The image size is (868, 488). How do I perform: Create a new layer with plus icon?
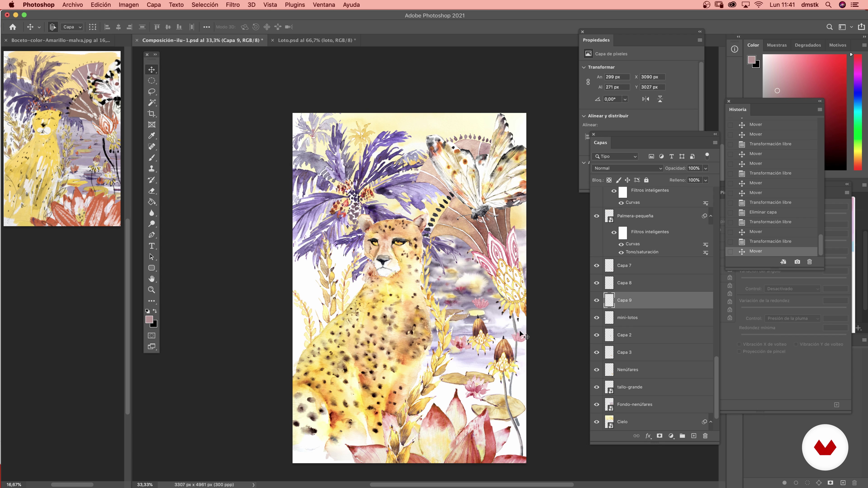coord(694,436)
